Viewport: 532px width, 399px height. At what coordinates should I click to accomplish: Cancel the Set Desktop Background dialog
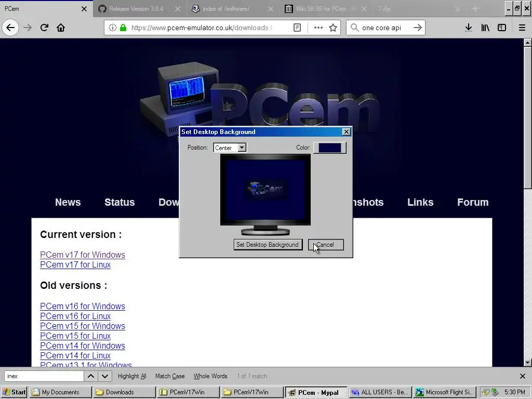pos(326,245)
